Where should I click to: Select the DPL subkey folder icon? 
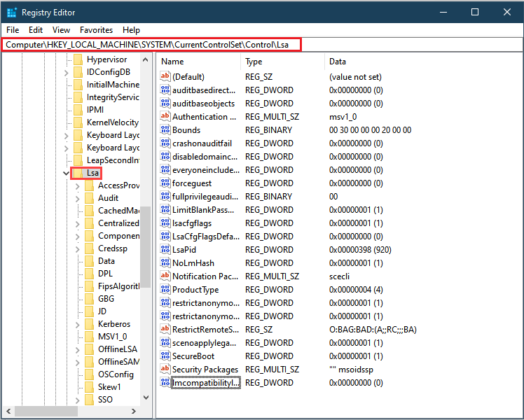coord(89,274)
